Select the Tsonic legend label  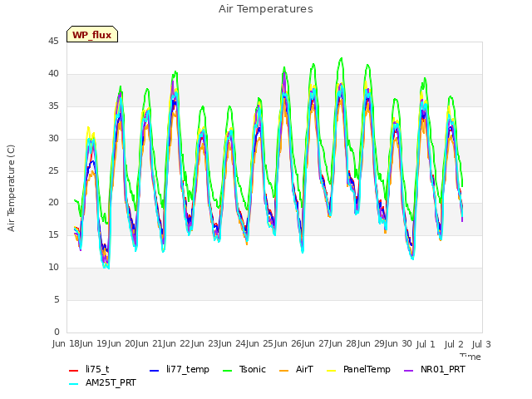[253, 369]
